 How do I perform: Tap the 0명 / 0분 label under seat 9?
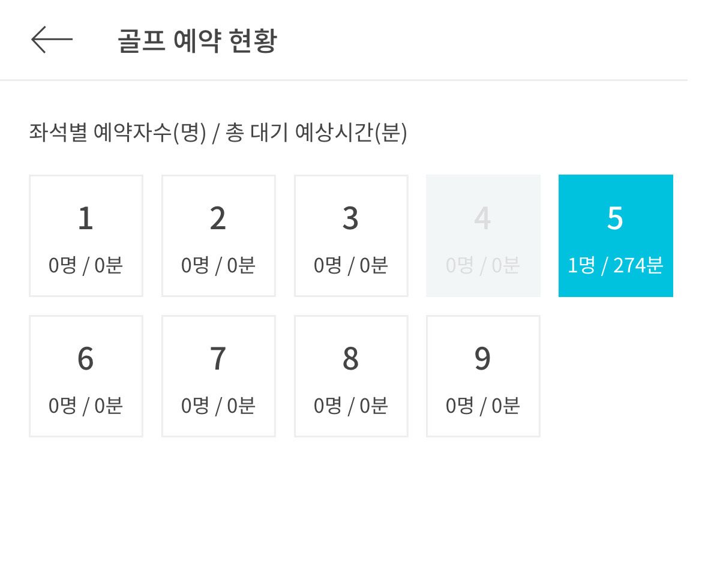pyautogui.click(x=482, y=406)
